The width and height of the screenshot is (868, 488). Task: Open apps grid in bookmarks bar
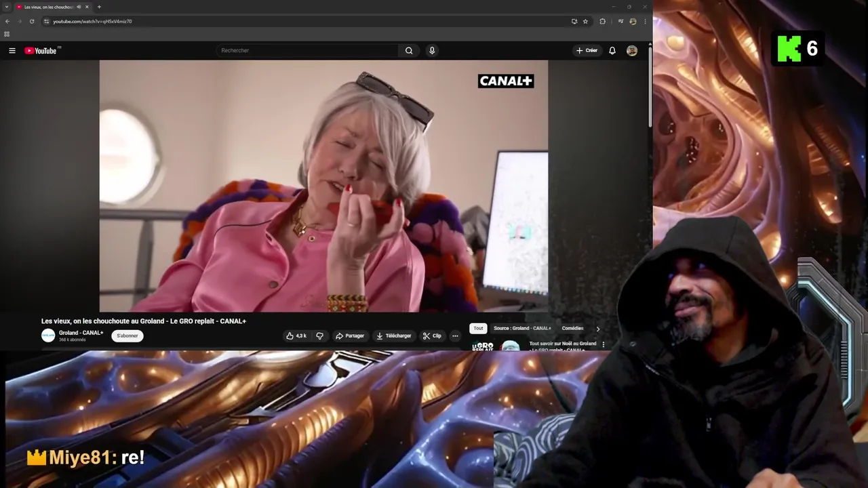[x=7, y=34]
